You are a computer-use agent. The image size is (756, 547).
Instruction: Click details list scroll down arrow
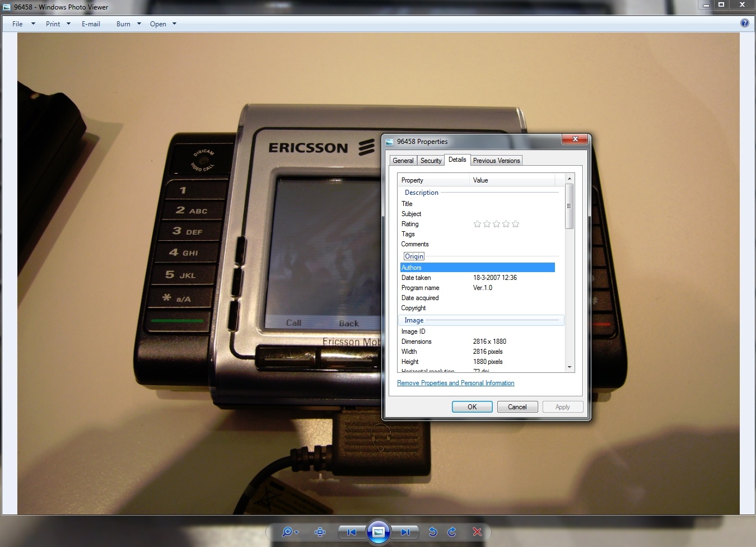tap(570, 367)
